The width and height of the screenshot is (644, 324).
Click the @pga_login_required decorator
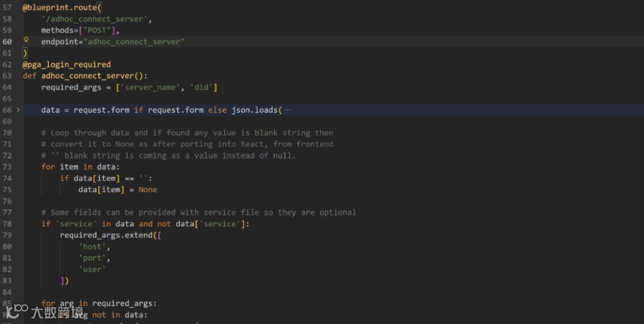point(67,64)
